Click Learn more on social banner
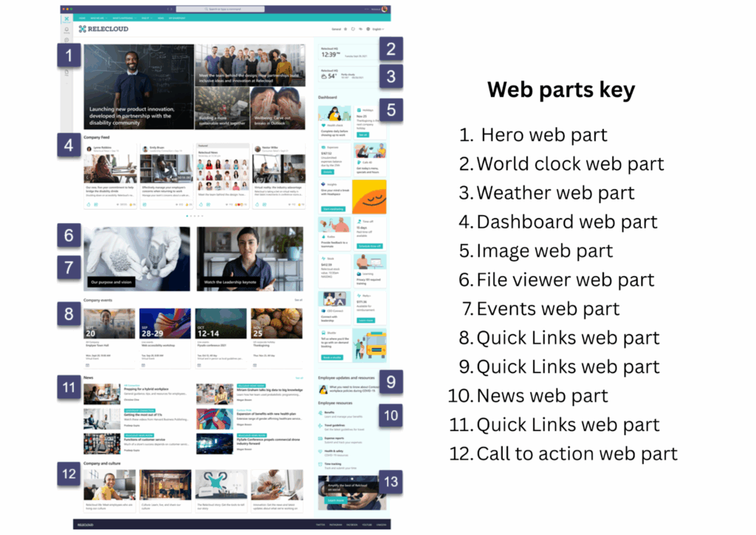 point(336,500)
